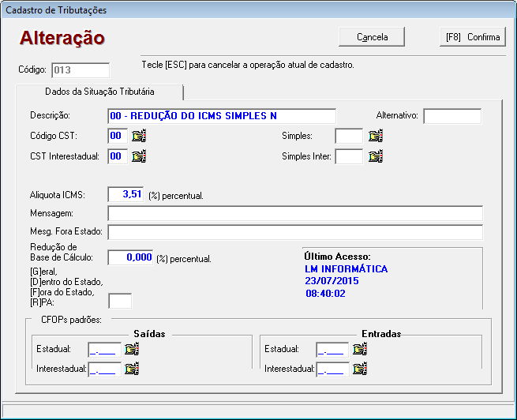517x420 pixels.
Task: Click the Entradas Interestadual CFOP input
Action: pos(332,369)
